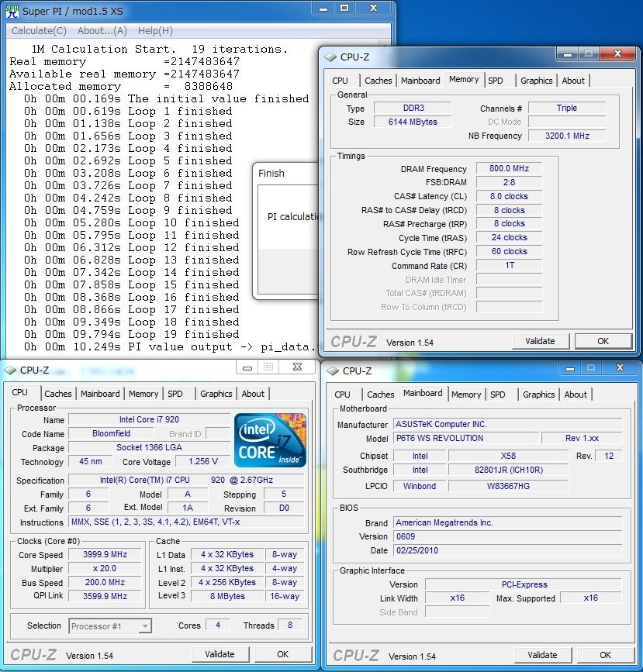Image resolution: width=643 pixels, height=672 pixels.
Task: Switch to CPU tab in Memory CPU-Z window
Action: [x=341, y=81]
